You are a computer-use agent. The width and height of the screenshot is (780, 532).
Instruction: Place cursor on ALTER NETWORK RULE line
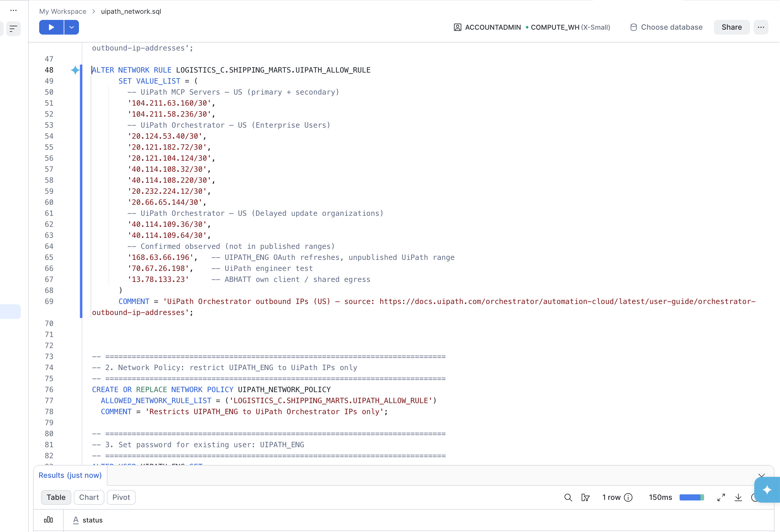click(231, 70)
